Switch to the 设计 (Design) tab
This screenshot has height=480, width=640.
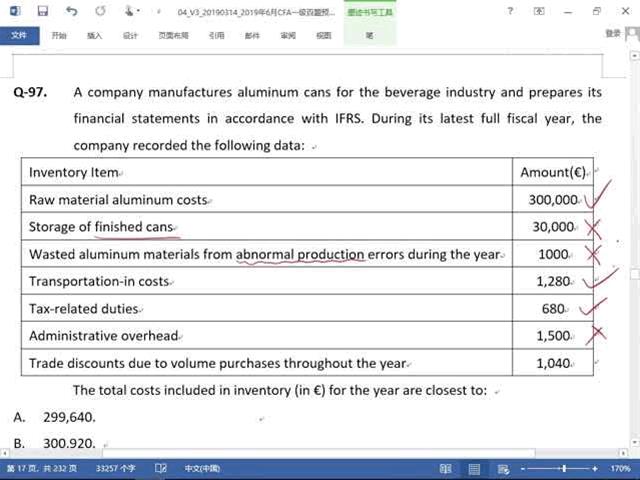pyautogui.click(x=130, y=36)
